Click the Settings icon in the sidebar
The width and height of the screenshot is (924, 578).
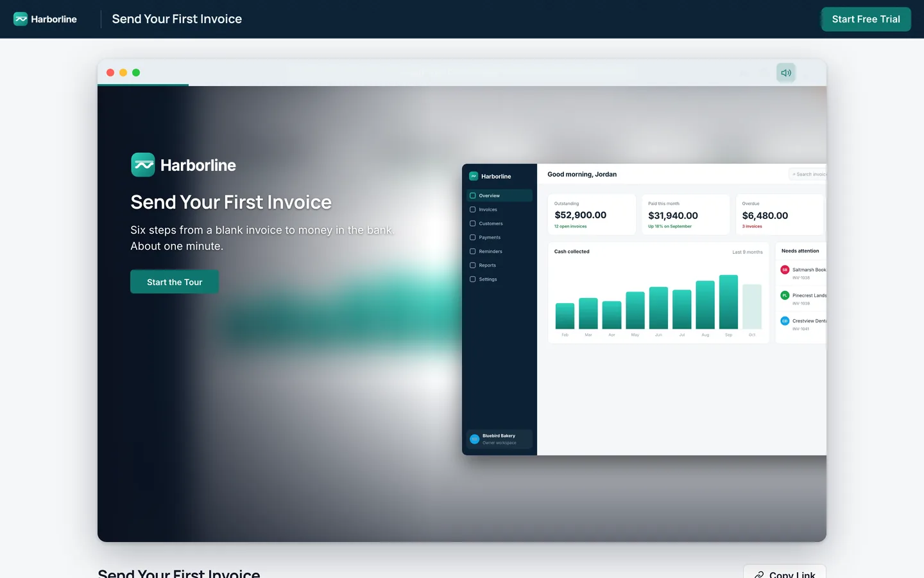pyautogui.click(x=473, y=279)
